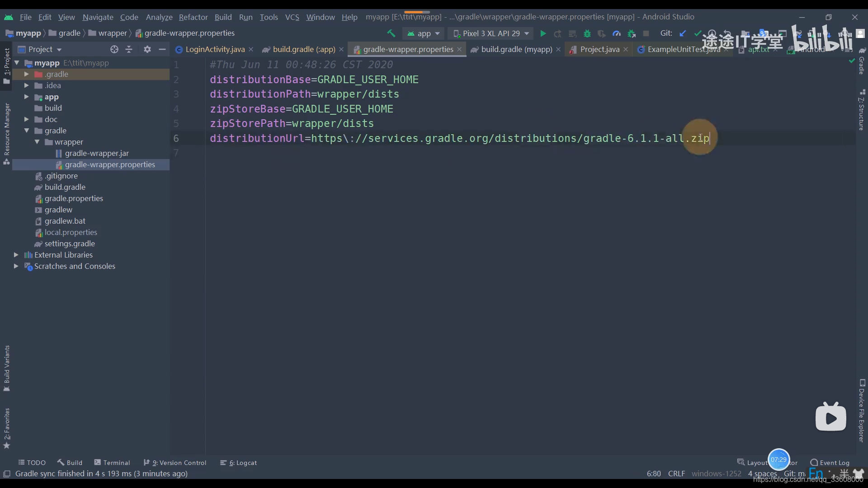Image resolution: width=868 pixels, height=488 pixels.
Task: Click the Make Project hammer icon
Action: tap(391, 33)
